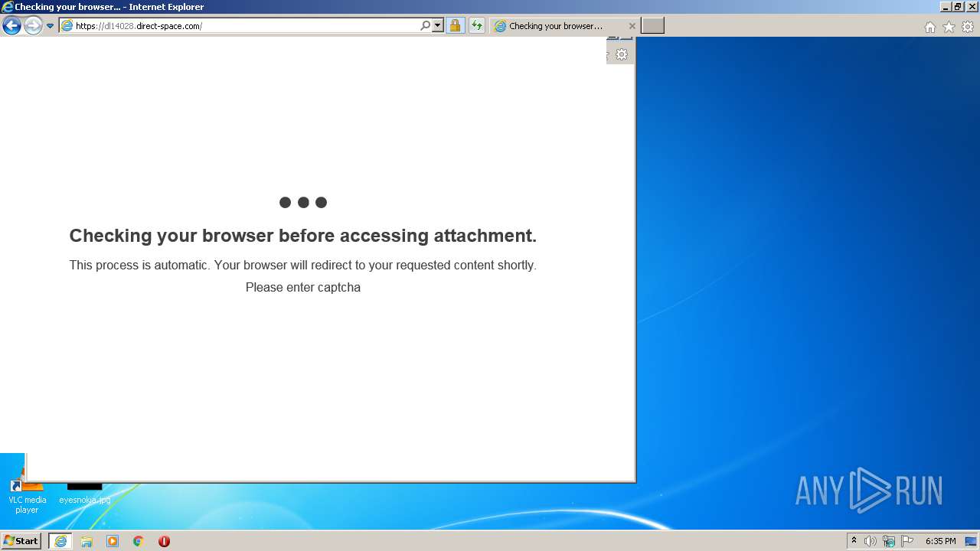Screen dimensions: 980x551
Task: Open the Internet Explorer Home icon
Action: (930, 27)
